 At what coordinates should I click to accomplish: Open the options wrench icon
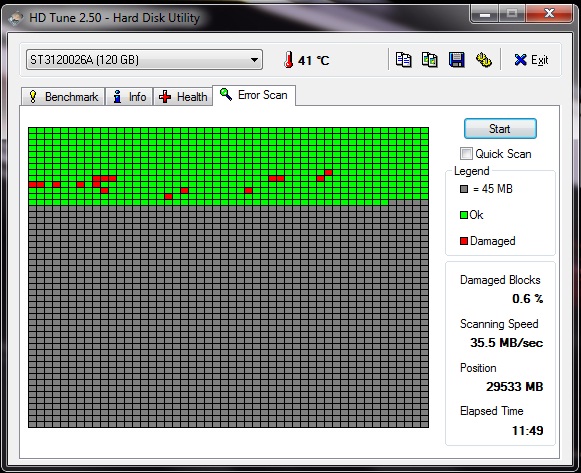(x=484, y=60)
